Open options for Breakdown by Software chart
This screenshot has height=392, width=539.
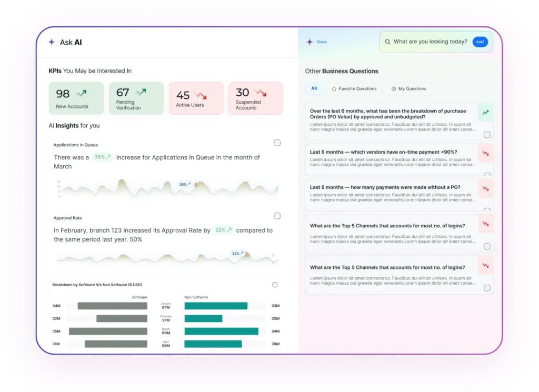[x=275, y=285]
